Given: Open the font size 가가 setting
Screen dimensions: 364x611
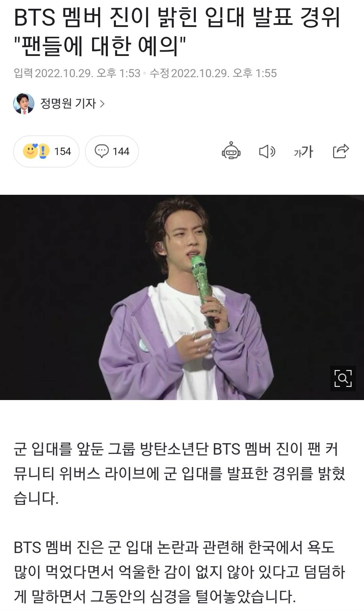Looking at the screenshot, I should (303, 152).
